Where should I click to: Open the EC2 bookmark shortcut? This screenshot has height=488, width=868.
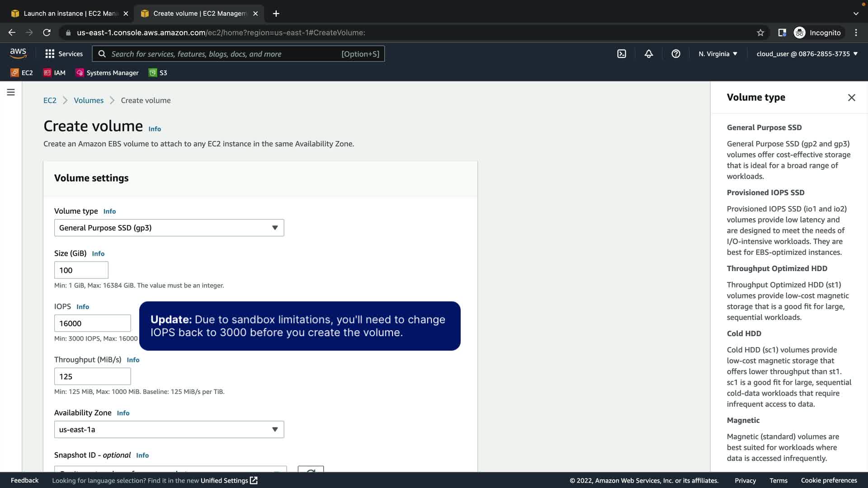22,73
